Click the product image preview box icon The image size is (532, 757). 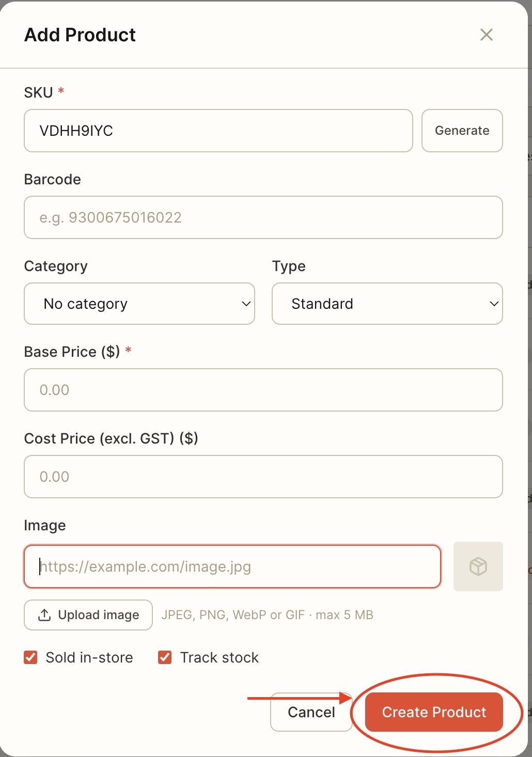click(478, 566)
